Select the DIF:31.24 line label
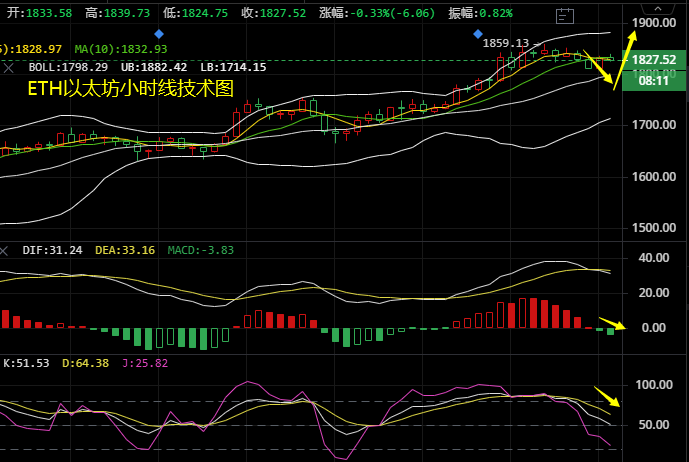This screenshot has height=462, width=689. (x=52, y=250)
